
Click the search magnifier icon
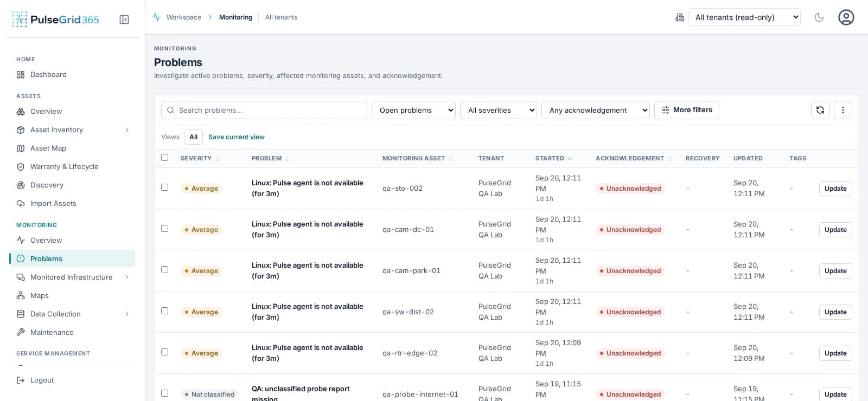[170, 110]
